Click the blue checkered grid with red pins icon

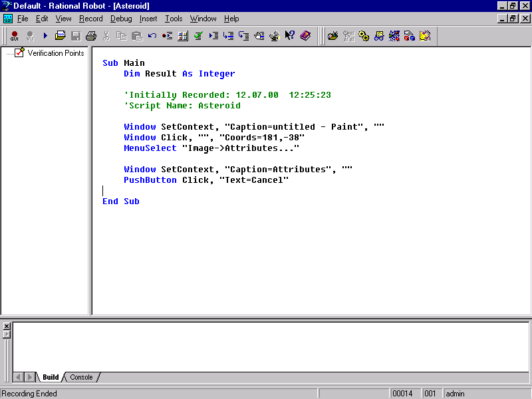coord(394,36)
